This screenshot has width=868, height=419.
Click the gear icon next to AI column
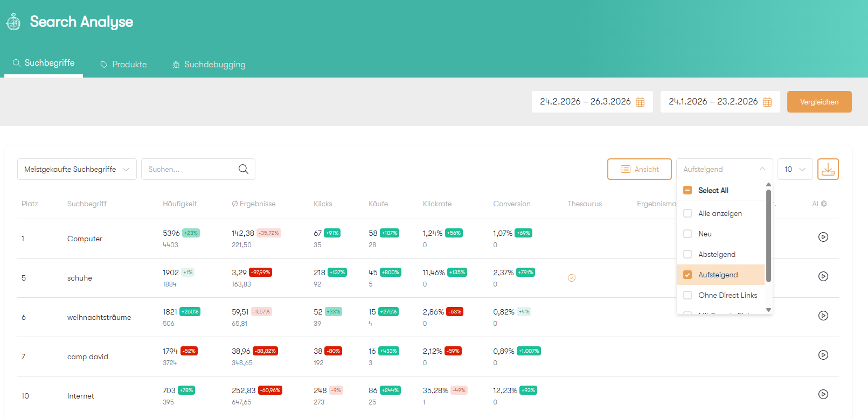[x=824, y=204]
